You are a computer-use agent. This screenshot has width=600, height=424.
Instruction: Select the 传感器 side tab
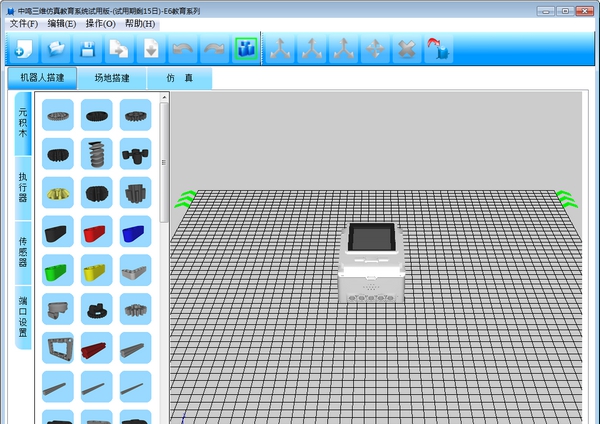click(x=23, y=253)
